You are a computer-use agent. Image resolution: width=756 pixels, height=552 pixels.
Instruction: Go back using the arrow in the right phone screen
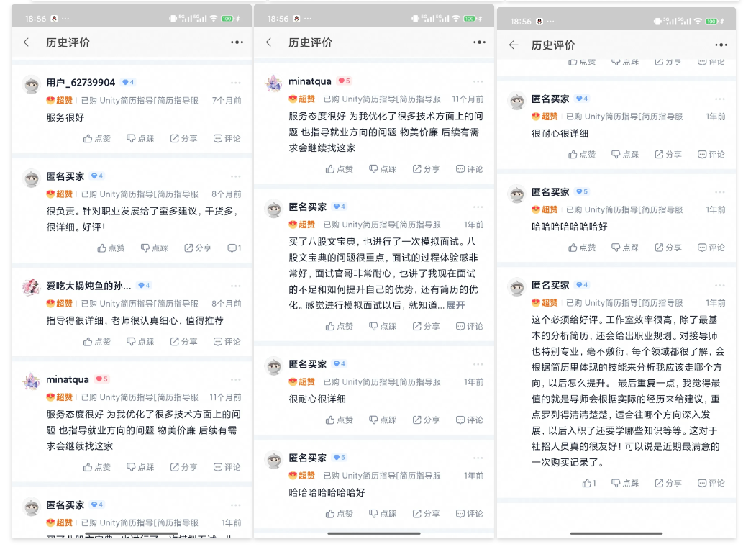(514, 45)
